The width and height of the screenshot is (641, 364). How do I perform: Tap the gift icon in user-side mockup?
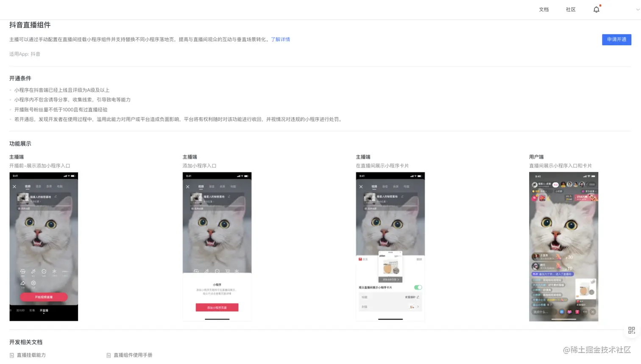[x=577, y=312]
